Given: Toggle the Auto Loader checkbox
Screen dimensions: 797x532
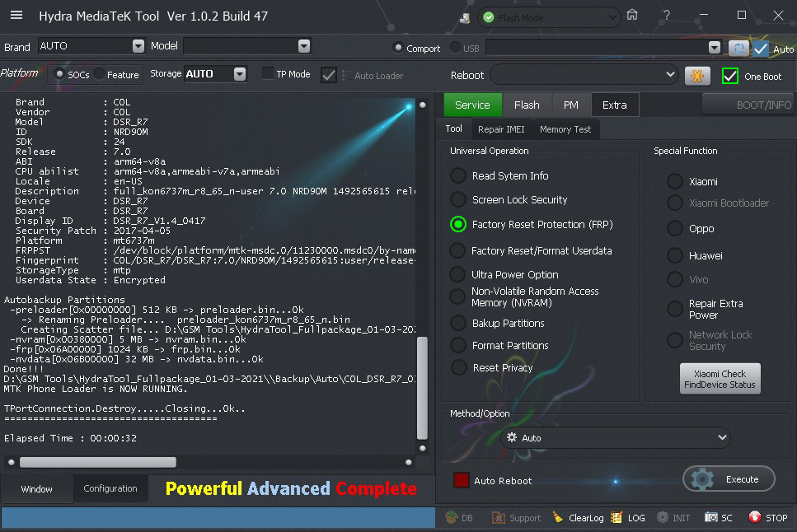Looking at the screenshot, I should point(329,75).
